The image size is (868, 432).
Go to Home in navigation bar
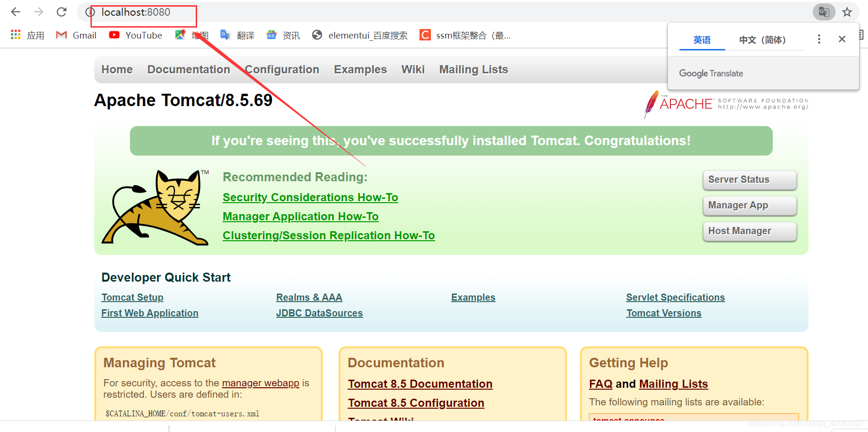pyautogui.click(x=117, y=69)
